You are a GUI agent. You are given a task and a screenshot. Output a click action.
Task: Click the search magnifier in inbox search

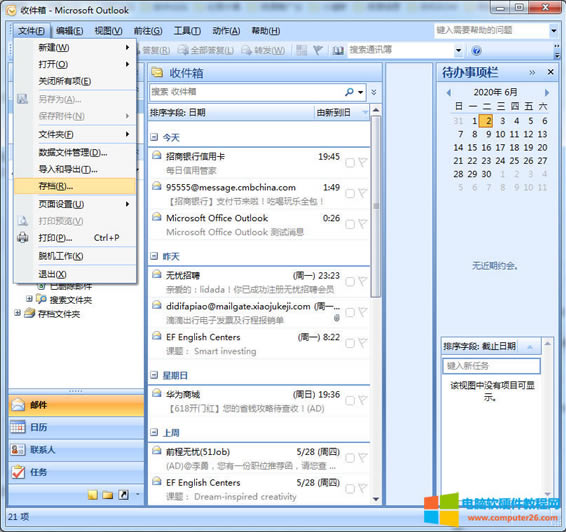(349, 92)
